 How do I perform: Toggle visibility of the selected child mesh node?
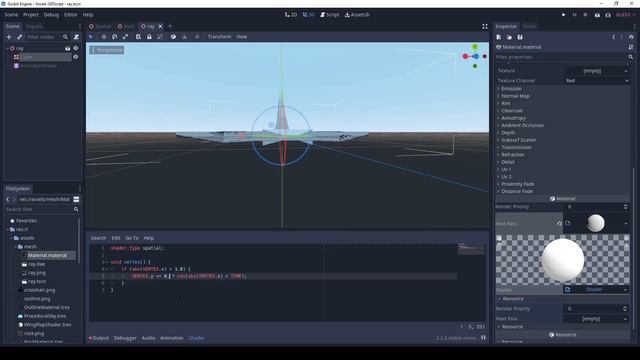click(x=76, y=57)
